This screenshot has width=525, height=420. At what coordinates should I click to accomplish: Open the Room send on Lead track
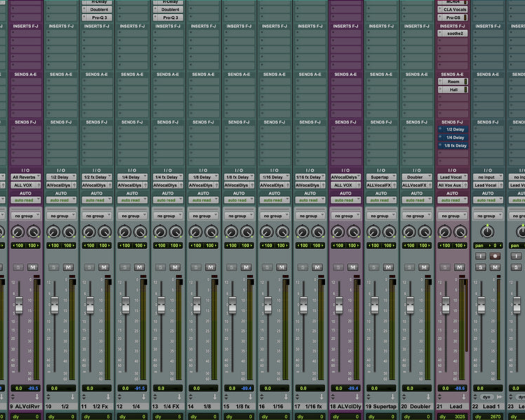point(452,82)
